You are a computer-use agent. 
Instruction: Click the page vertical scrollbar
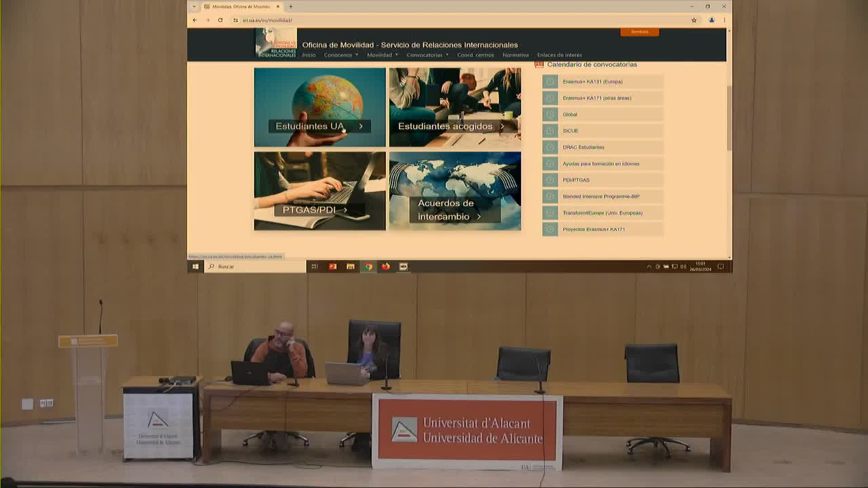[729, 117]
